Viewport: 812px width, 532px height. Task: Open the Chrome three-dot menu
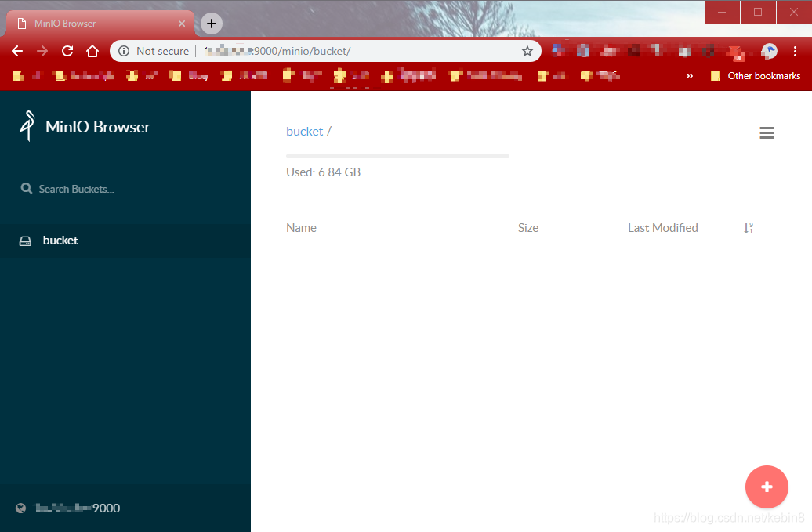click(795, 51)
